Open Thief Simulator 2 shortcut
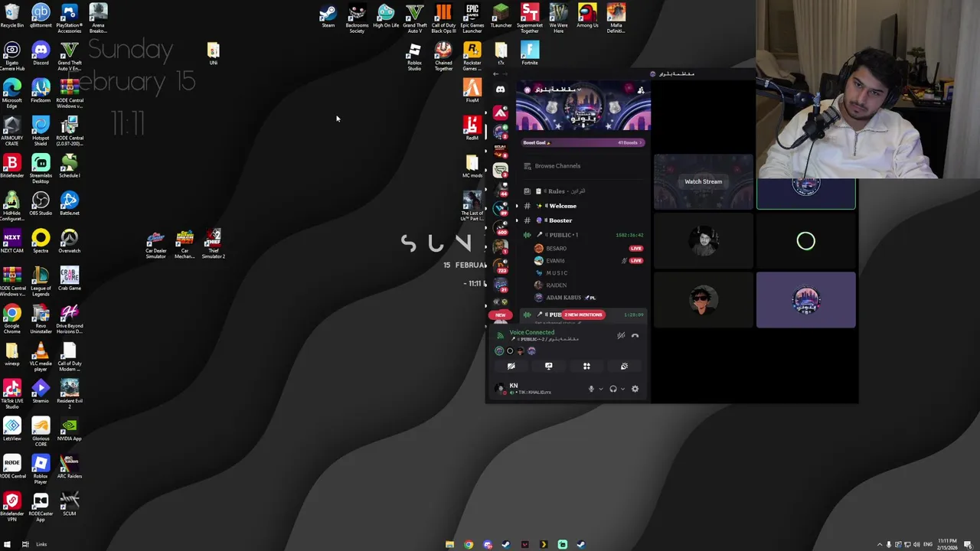The width and height of the screenshot is (980, 551). click(213, 245)
